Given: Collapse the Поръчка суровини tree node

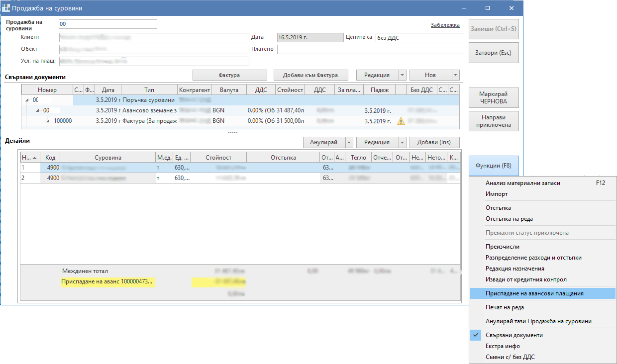Looking at the screenshot, I should pyautogui.click(x=28, y=100).
